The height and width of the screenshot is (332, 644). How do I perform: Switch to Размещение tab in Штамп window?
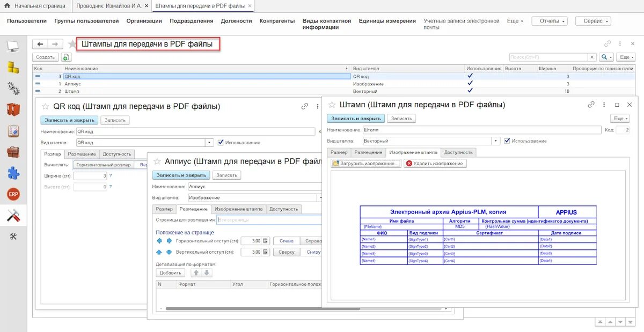pos(368,152)
